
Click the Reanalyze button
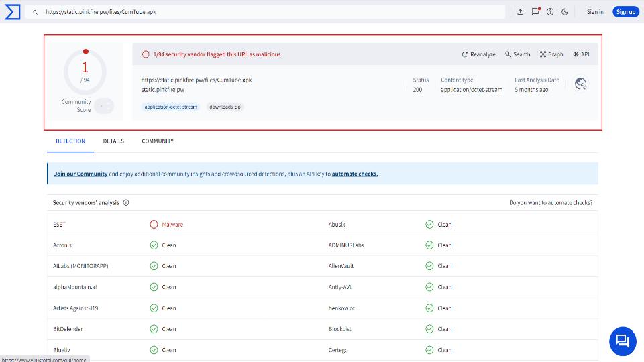pyautogui.click(x=478, y=54)
